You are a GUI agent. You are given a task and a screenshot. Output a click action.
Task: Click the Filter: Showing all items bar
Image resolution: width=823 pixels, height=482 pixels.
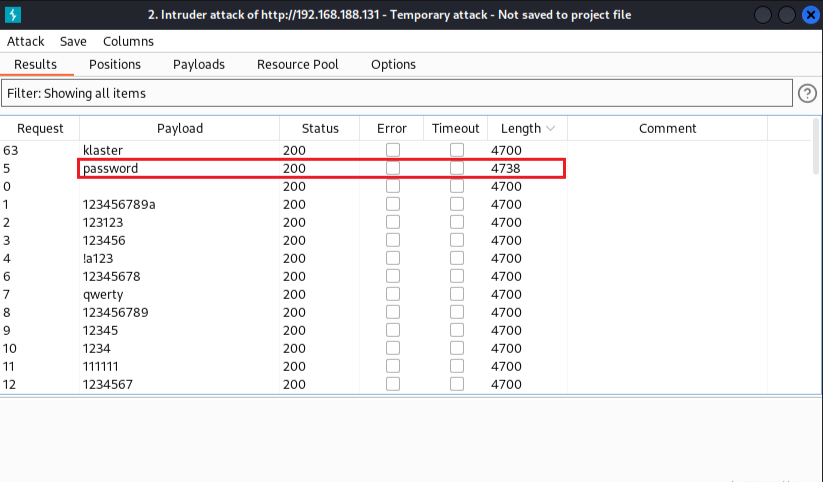[397, 93]
